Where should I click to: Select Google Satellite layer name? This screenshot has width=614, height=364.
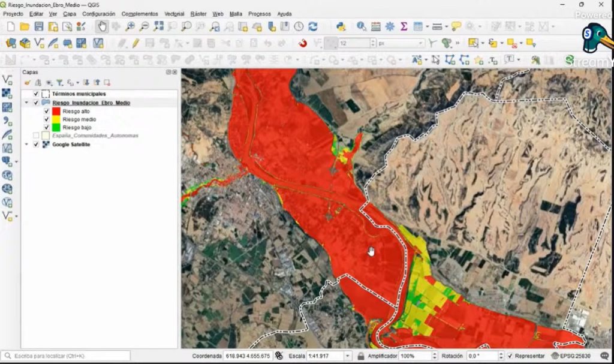(71, 145)
